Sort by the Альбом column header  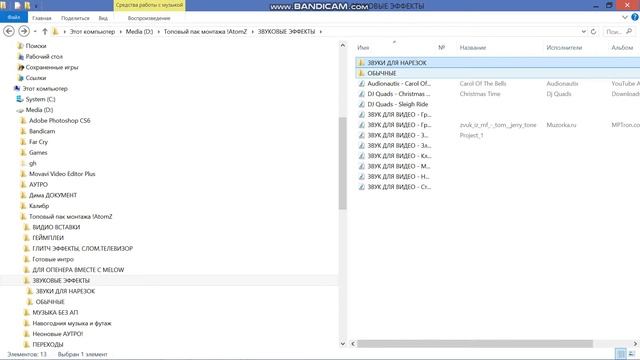click(622, 48)
